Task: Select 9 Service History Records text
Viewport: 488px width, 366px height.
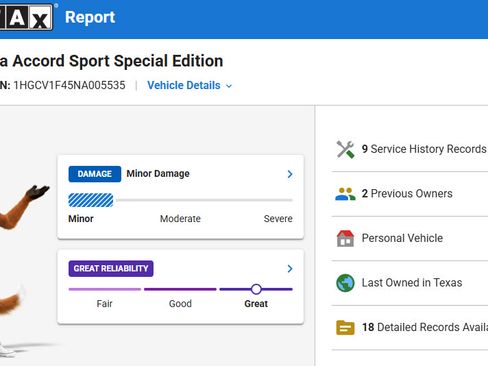Action: pos(425,149)
